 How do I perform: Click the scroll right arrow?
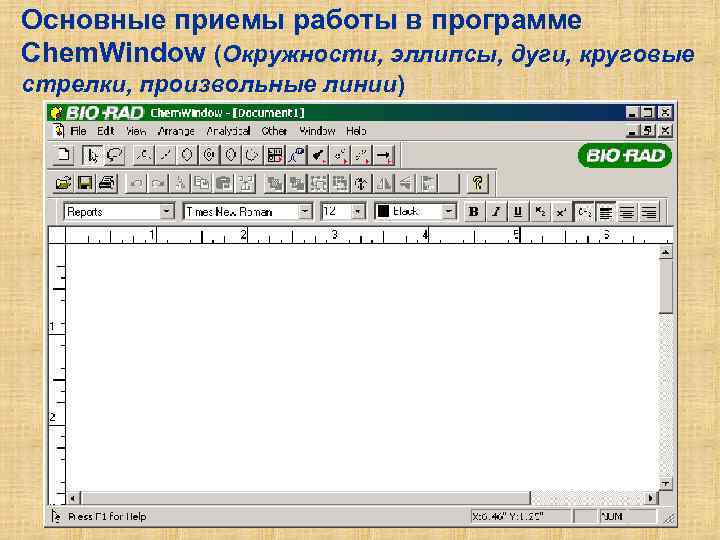point(651,498)
